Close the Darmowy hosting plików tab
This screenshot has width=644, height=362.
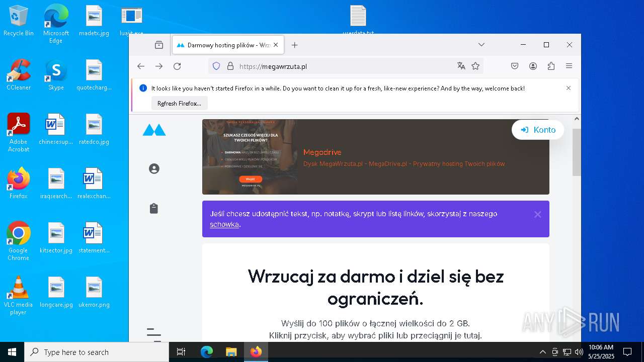[x=276, y=45]
